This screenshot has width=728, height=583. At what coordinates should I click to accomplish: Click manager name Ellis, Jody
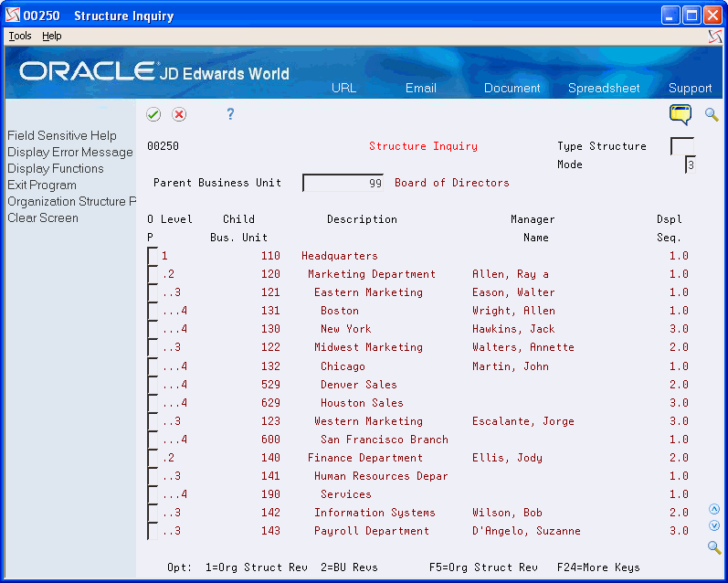tap(507, 458)
